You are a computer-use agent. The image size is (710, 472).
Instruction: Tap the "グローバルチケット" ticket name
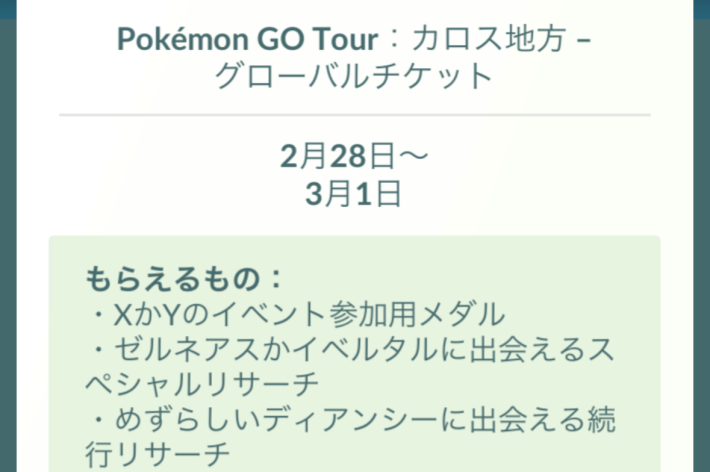pos(354,78)
